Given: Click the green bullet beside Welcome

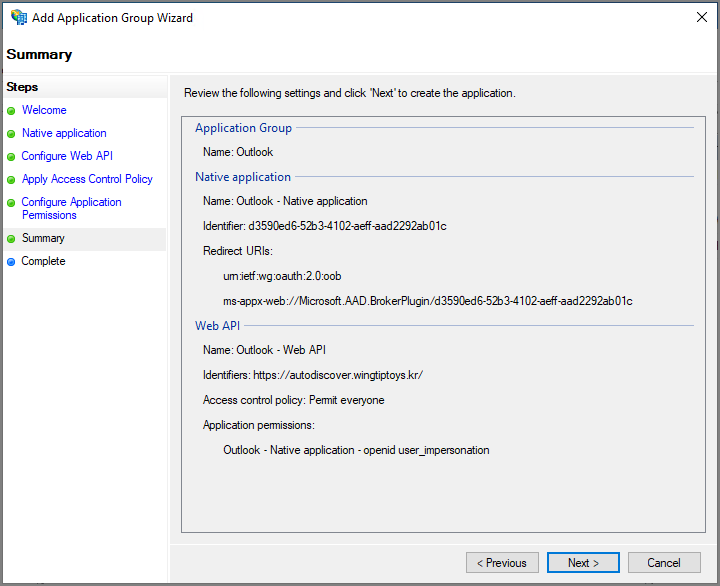Looking at the screenshot, I should 11,111.
